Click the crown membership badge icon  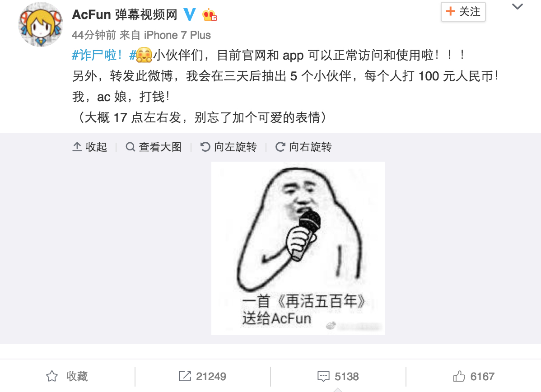point(210,15)
